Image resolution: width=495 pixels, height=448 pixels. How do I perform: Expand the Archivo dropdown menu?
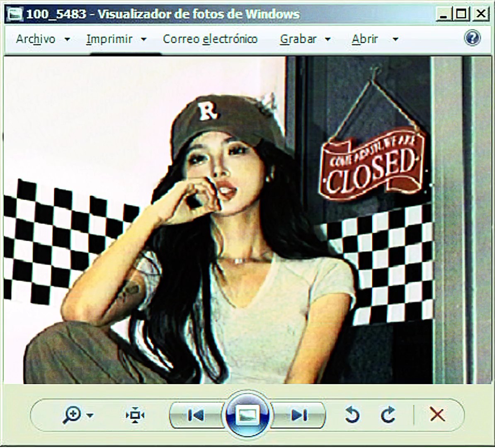[67, 39]
